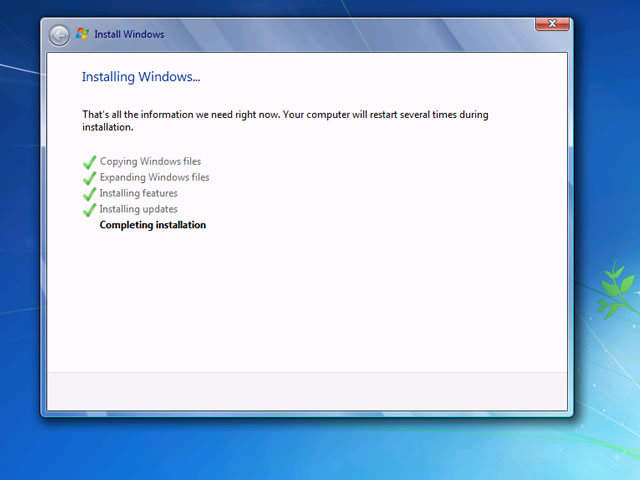Select the bold 'Completing installation' step
This screenshot has height=480, width=640.
tap(153, 225)
